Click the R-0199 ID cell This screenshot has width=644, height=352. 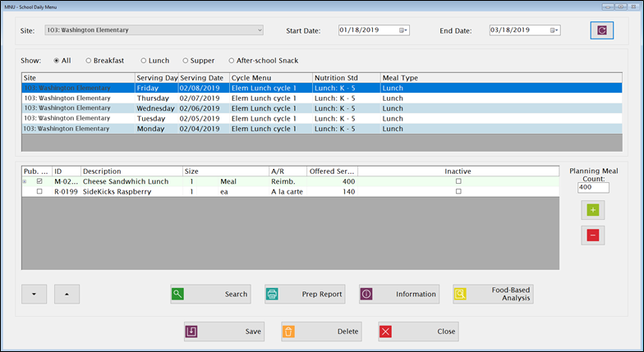[x=66, y=192]
